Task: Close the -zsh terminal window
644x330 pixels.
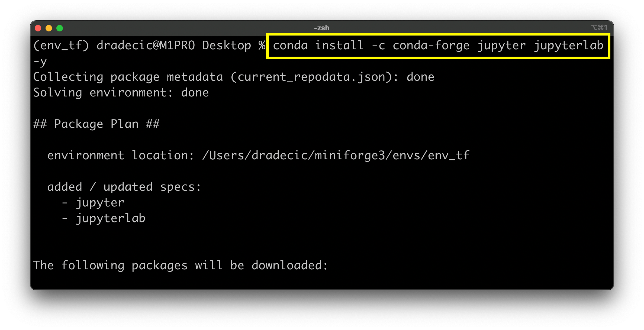Action: click(38, 28)
